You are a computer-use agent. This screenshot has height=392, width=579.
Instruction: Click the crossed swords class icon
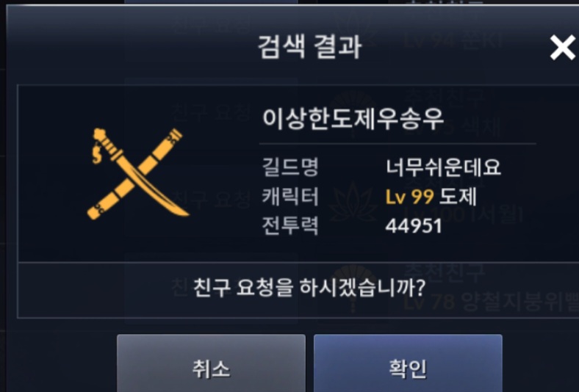[138, 174]
